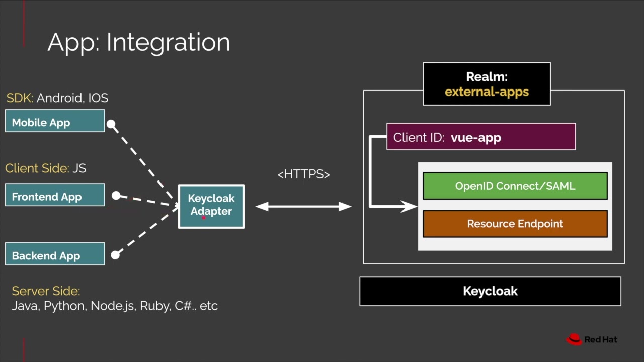Click the slide title 'App: Integration'

tap(139, 42)
